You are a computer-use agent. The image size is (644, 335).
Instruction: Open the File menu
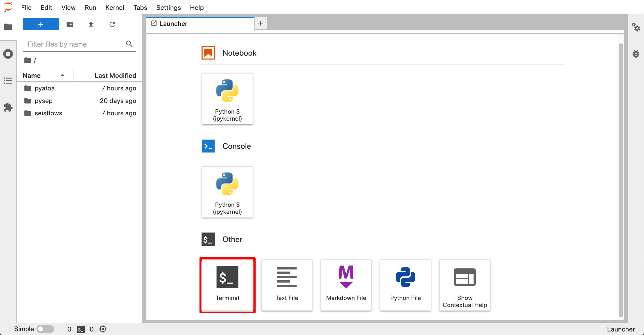26,8
